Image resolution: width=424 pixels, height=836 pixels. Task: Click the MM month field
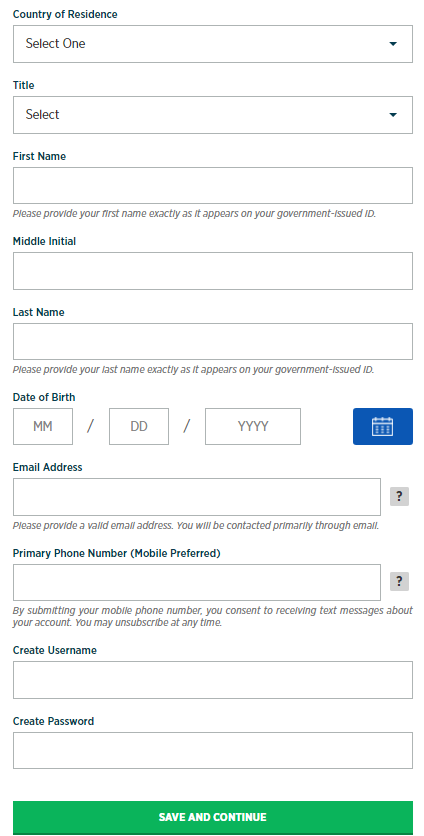[43, 427]
